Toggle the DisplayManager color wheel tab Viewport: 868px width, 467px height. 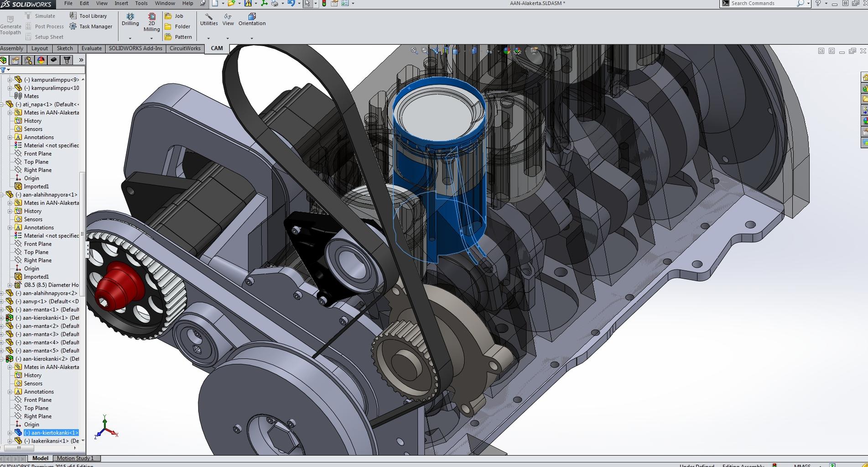click(41, 60)
